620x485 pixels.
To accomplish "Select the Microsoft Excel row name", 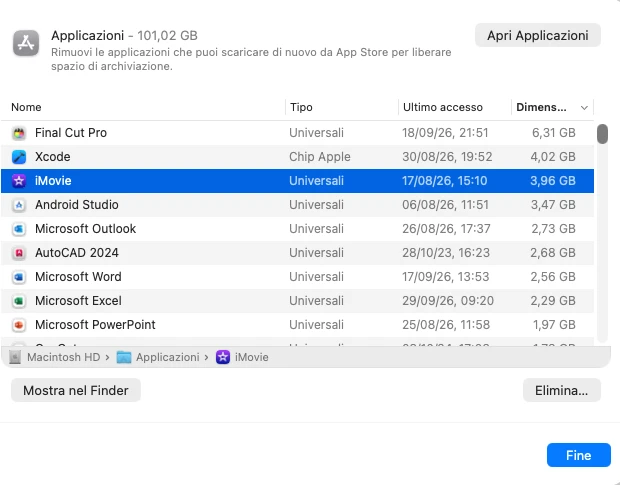I will (x=78, y=301).
